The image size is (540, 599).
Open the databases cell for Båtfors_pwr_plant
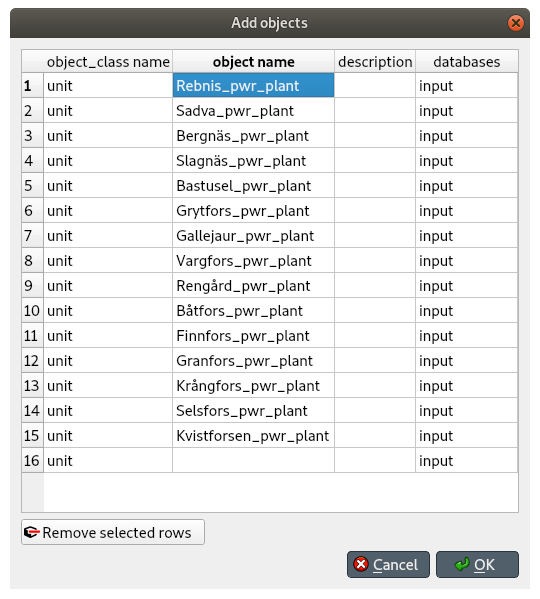467,311
